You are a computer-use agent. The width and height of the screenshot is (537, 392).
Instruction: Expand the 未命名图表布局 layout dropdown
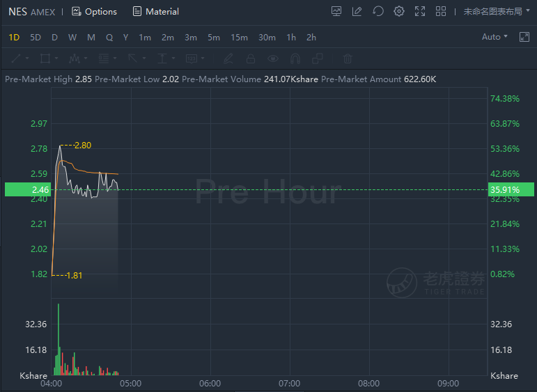[497, 11]
